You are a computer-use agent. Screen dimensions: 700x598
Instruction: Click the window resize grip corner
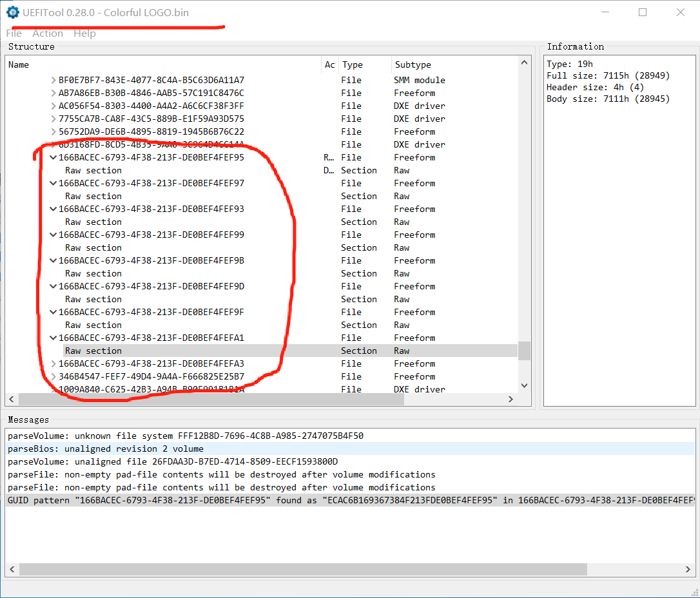695,593
